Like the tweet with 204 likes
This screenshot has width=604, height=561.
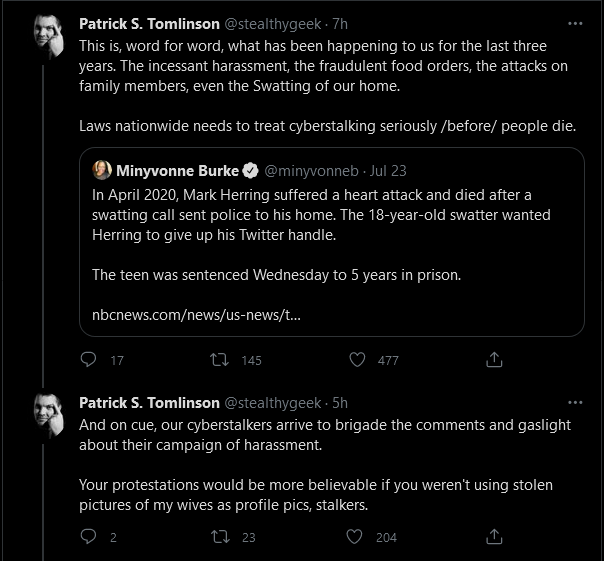pyautogui.click(x=354, y=537)
